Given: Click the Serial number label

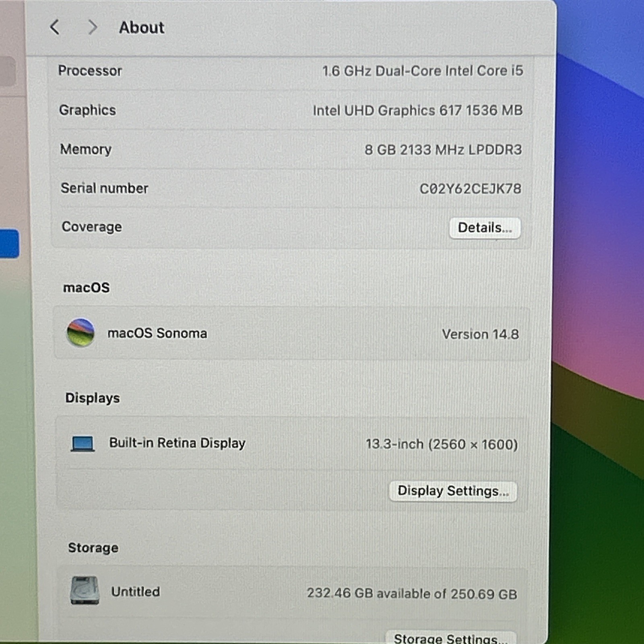Looking at the screenshot, I should coord(105,188).
